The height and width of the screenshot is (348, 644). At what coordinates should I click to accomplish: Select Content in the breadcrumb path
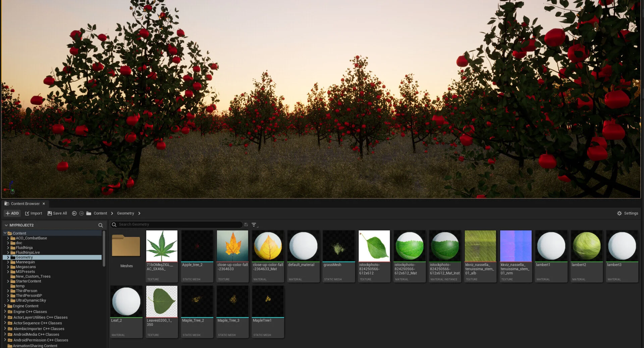(100, 213)
